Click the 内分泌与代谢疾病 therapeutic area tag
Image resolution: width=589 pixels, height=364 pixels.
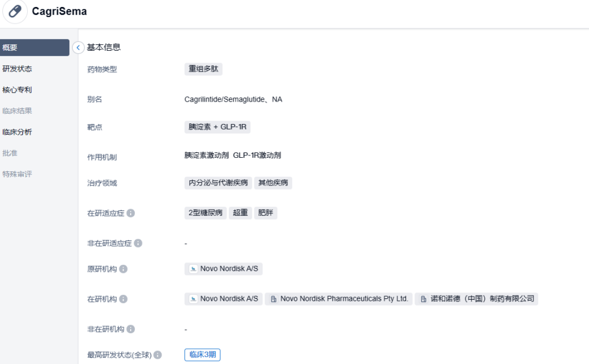pos(218,183)
